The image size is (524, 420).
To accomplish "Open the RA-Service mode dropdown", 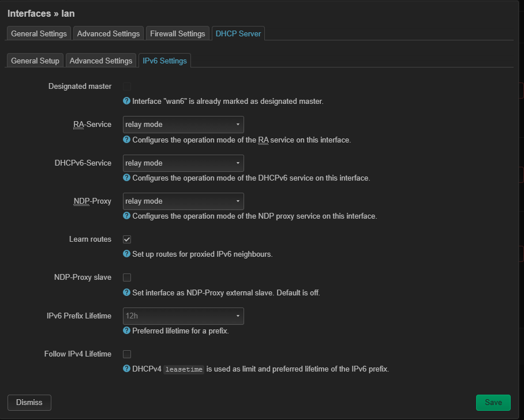I will [183, 125].
